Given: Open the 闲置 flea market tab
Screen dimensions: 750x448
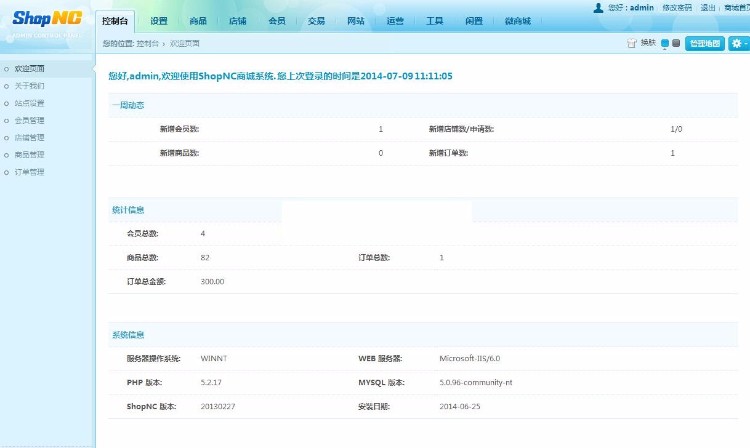Looking at the screenshot, I should [x=474, y=21].
